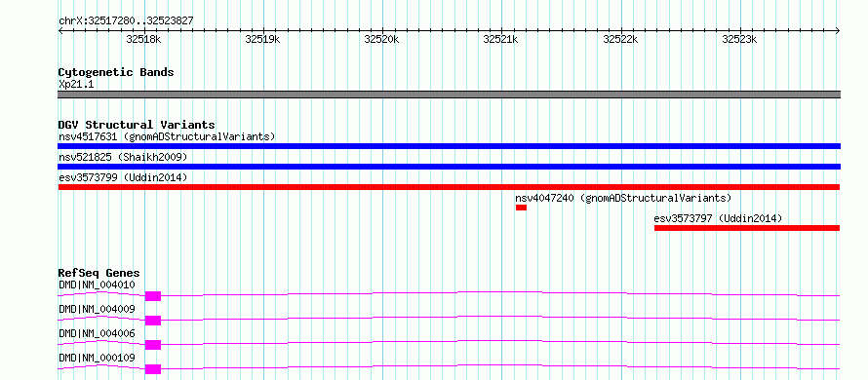Select the exon box of DMD|NM_004010

click(x=153, y=296)
